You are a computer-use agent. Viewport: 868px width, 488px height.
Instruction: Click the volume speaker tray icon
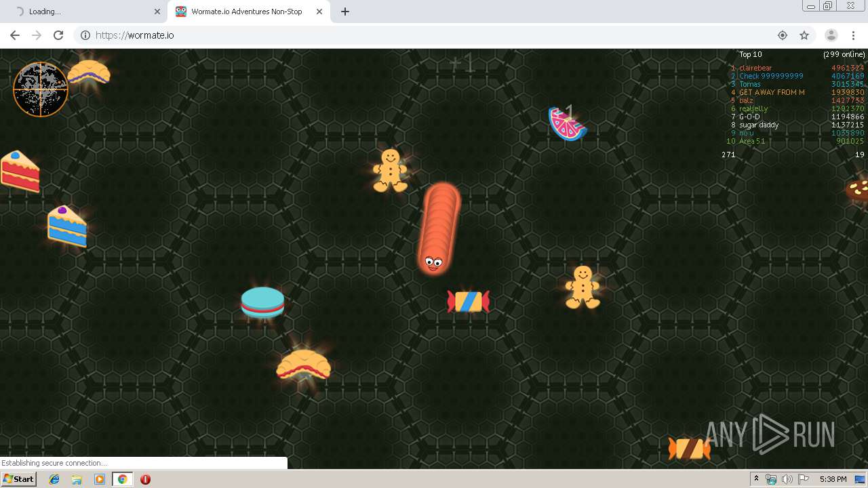click(x=787, y=479)
